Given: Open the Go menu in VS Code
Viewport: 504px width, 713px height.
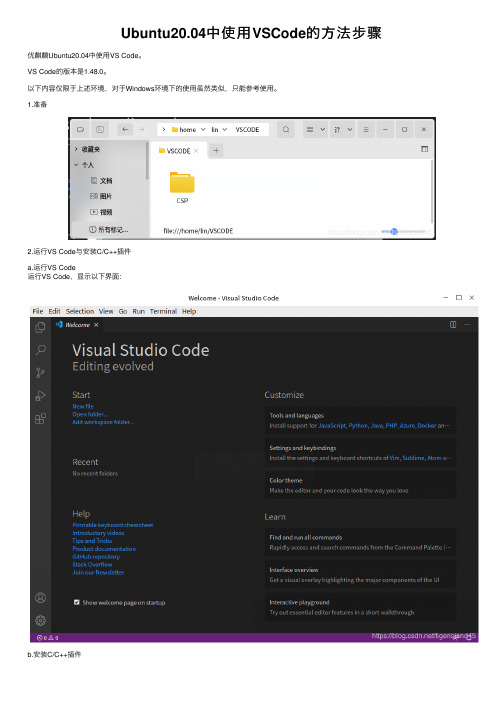Looking at the screenshot, I should tap(123, 311).
